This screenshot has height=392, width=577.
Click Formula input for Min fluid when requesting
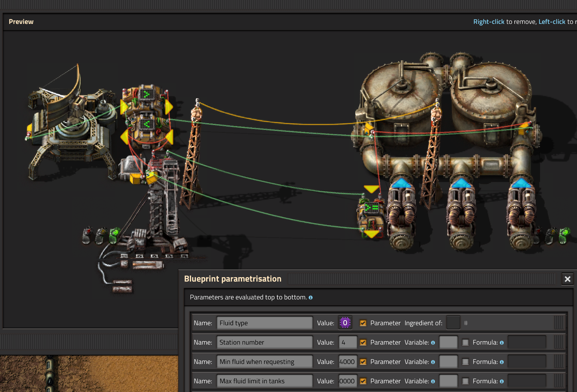click(x=527, y=361)
